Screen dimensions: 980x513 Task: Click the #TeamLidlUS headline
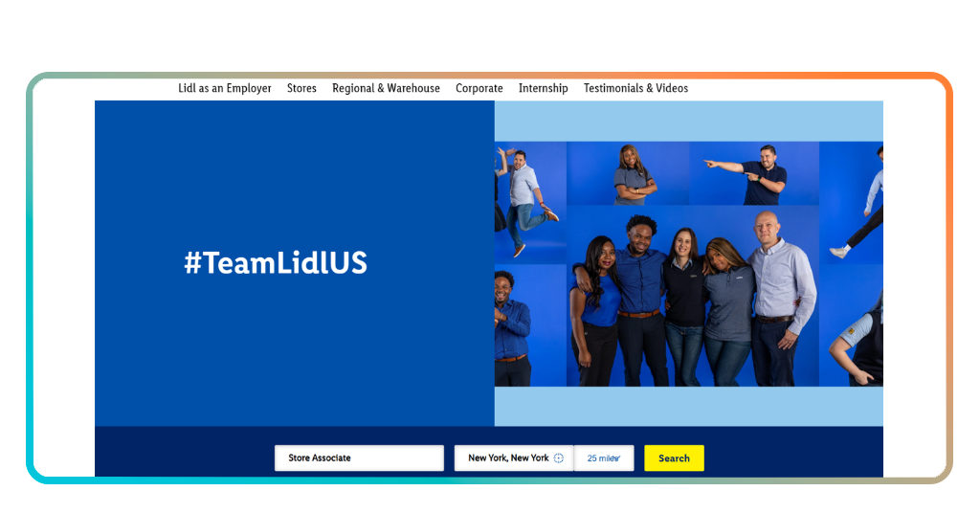click(x=276, y=263)
